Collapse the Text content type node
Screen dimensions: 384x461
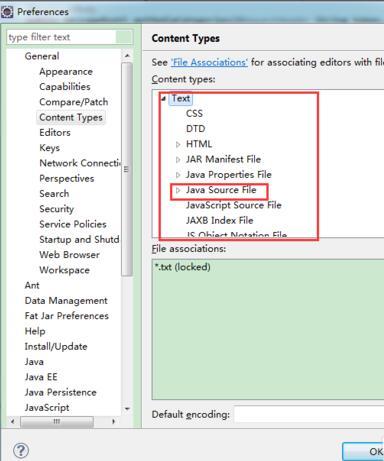(x=163, y=99)
